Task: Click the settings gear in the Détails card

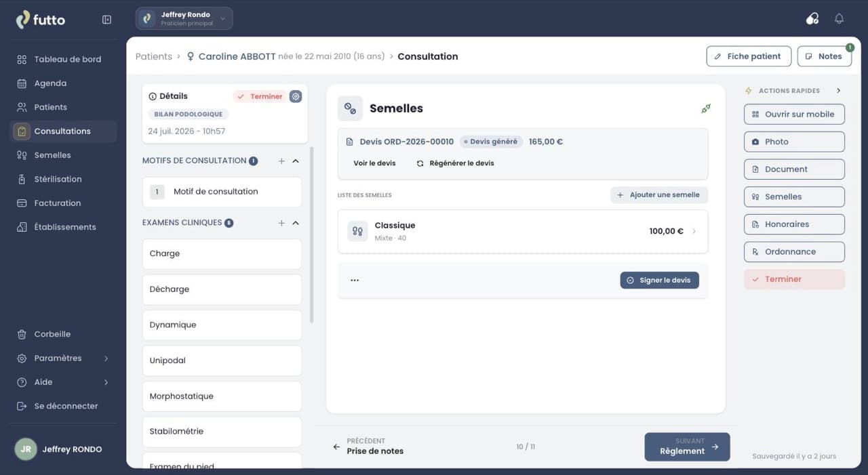Action: (296, 96)
